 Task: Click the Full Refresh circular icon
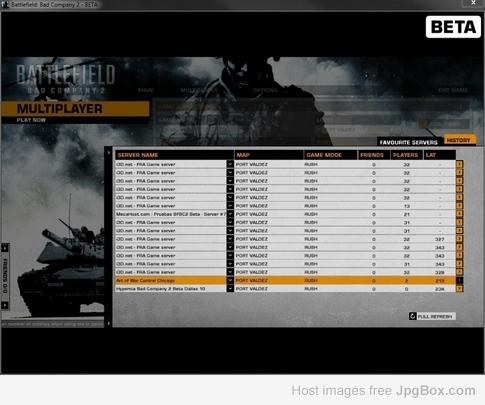(x=413, y=316)
